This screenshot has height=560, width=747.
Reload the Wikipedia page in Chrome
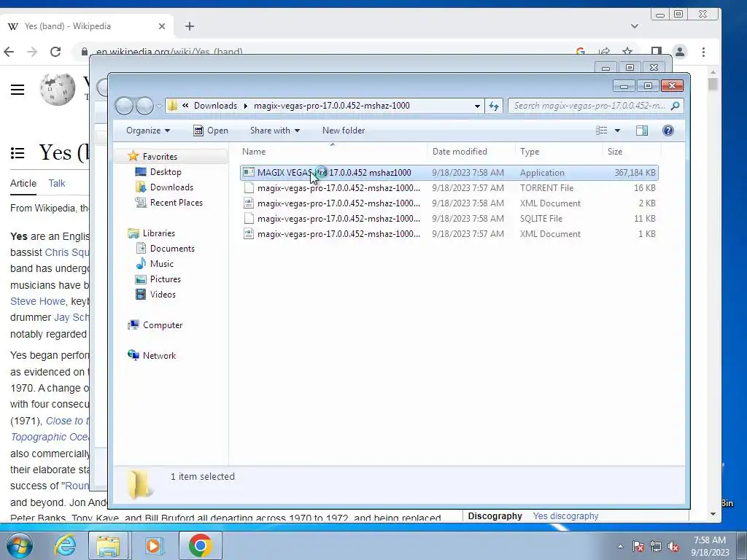pyautogui.click(x=55, y=52)
